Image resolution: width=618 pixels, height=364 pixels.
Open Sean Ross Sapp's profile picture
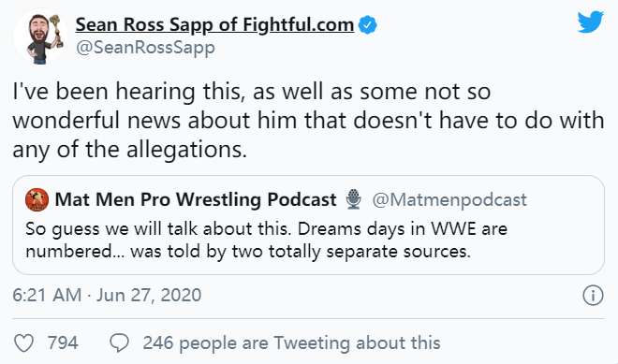40,36
